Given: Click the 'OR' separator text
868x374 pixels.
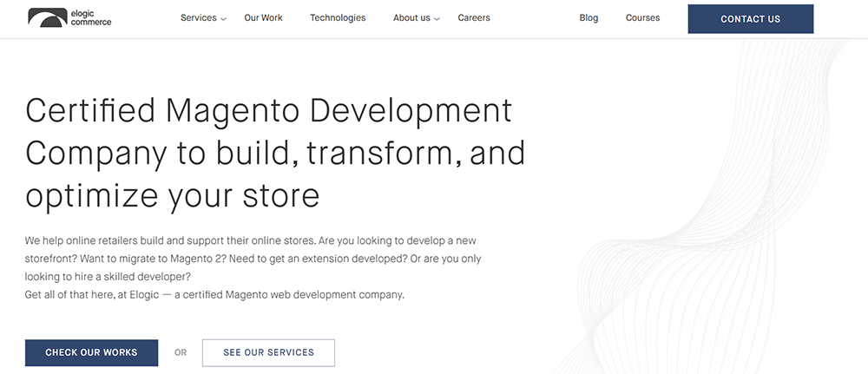Looking at the screenshot, I should (x=181, y=352).
